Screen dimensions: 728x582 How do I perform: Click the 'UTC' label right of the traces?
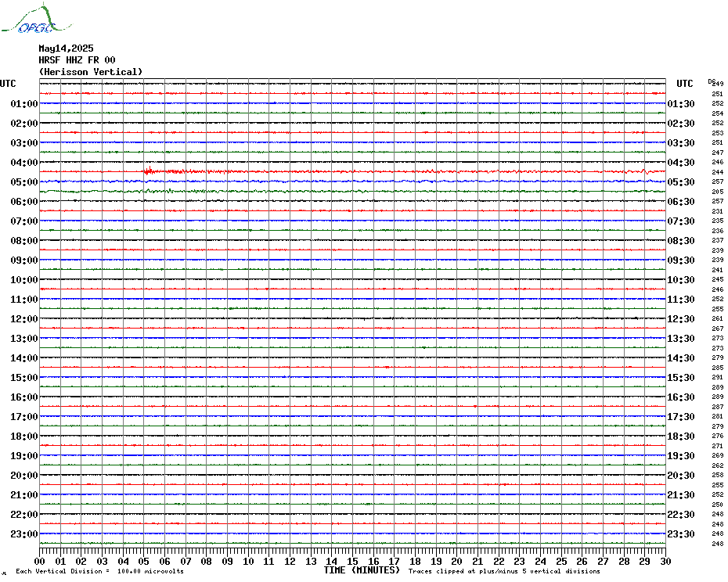pos(684,84)
